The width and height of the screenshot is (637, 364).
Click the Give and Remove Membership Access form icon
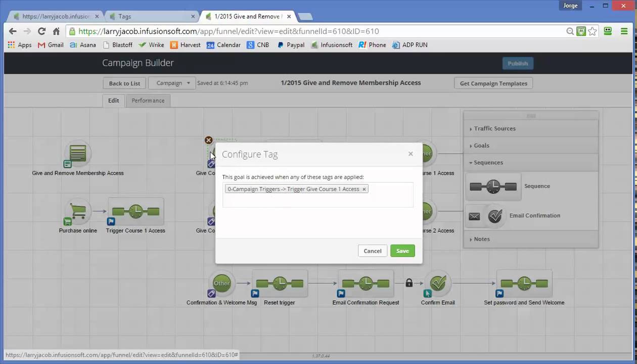coord(78,153)
